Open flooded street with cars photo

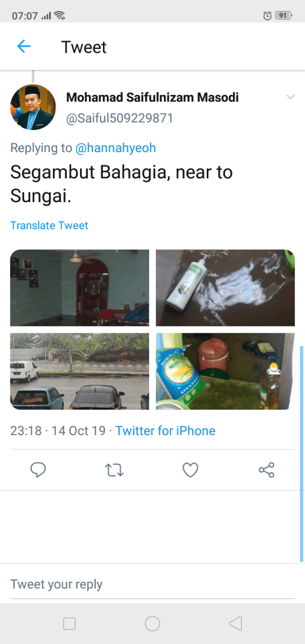coord(80,371)
